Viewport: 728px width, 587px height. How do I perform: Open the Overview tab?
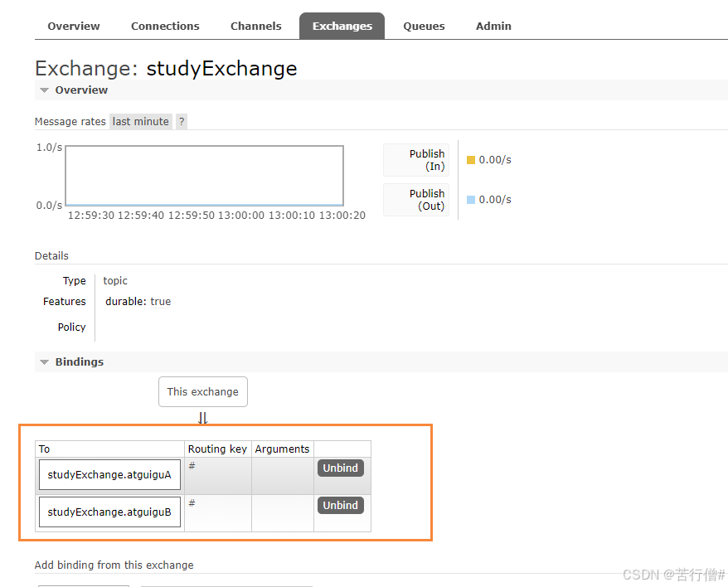pos(73,26)
